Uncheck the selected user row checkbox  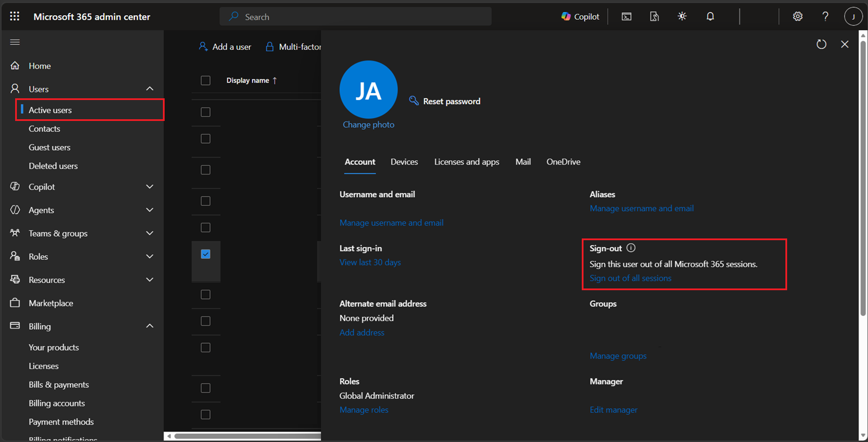(205, 254)
